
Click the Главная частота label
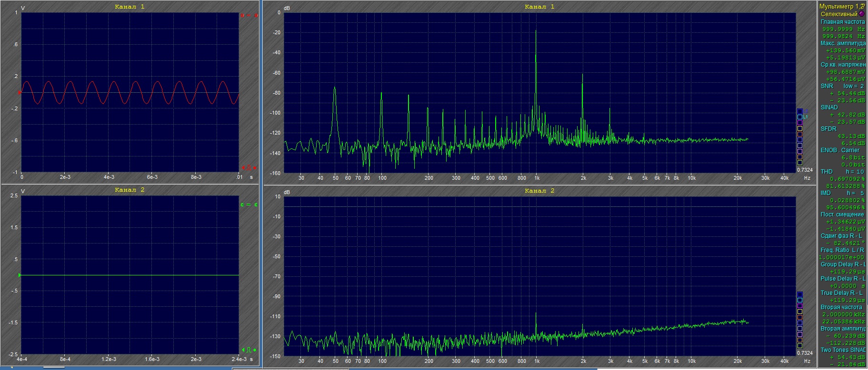(842, 21)
